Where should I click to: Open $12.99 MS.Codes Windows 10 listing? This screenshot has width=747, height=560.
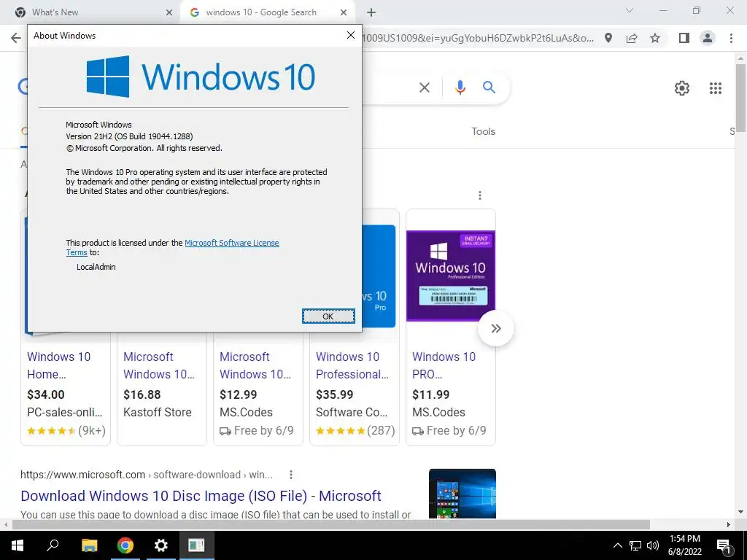pyautogui.click(x=255, y=365)
